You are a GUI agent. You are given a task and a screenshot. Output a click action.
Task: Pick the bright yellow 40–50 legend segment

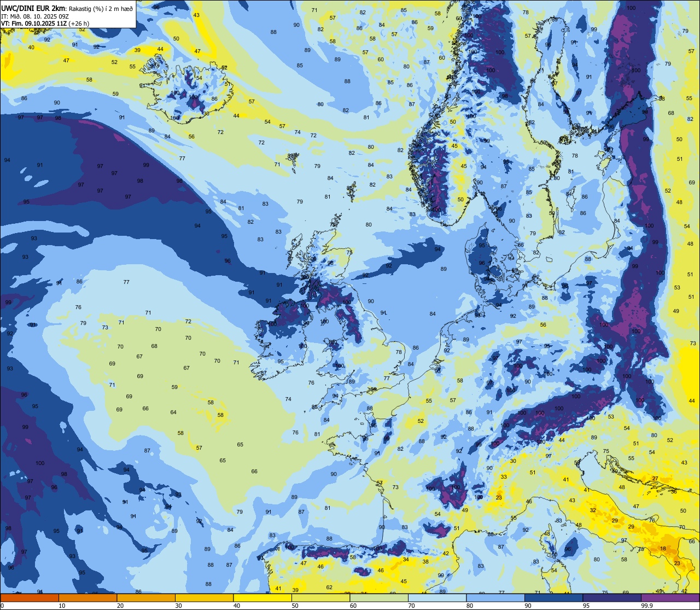(262, 598)
